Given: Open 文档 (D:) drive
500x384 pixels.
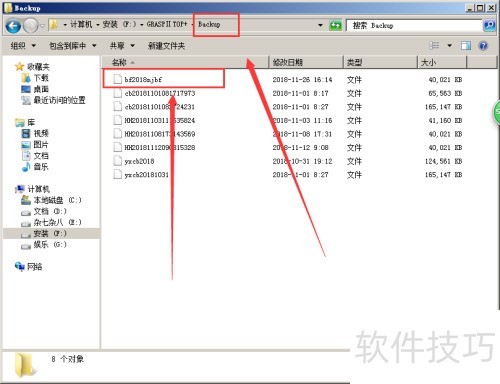Looking at the screenshot, I should coord(50,211).
